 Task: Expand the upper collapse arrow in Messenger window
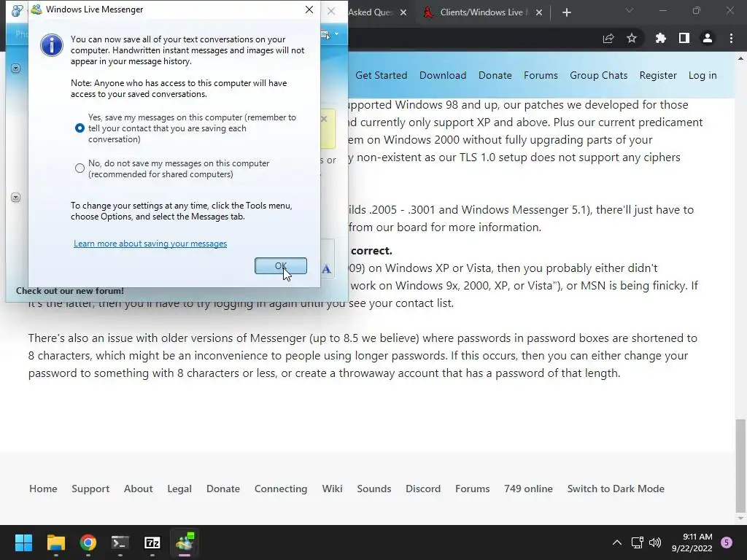point(16,68)
